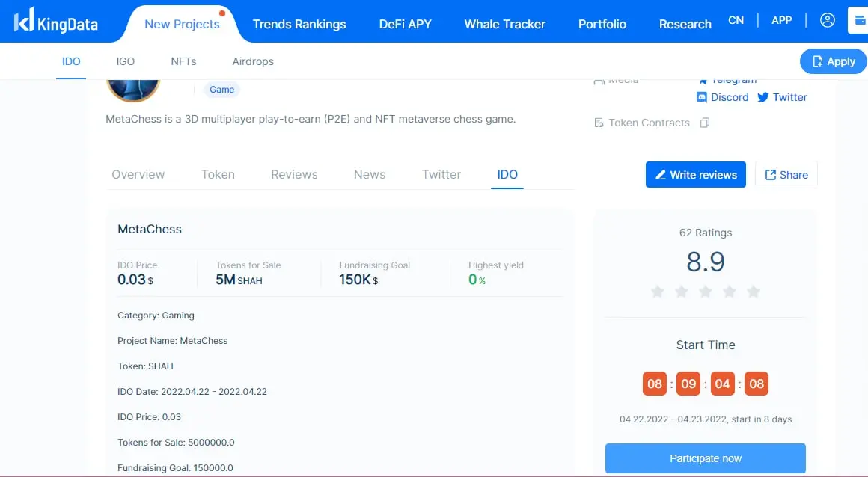This screenshot has width=868, height=477.
Task: Click the 'Category: Gaming' line
Action: [156, 316]
